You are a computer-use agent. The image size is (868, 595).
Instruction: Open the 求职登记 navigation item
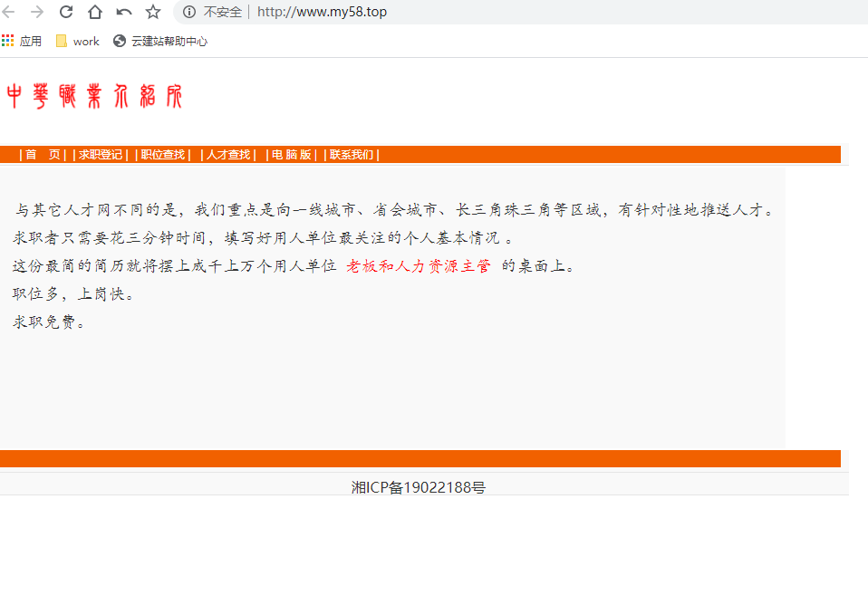[101, 155]
